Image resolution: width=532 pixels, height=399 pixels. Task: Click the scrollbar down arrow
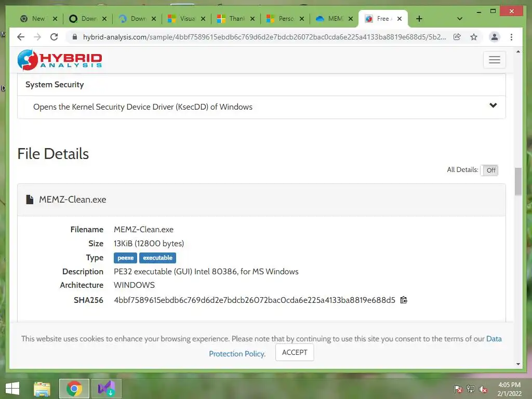(518, 364)
